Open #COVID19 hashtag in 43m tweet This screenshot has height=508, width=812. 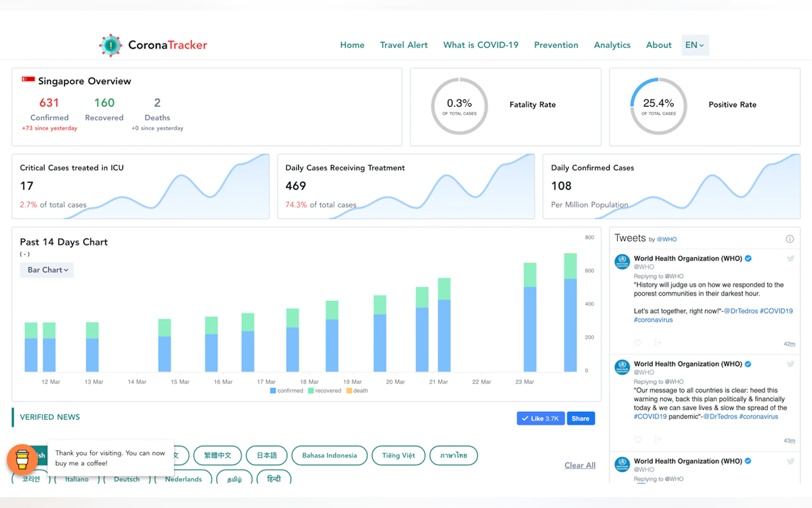[x=650, y=416]
